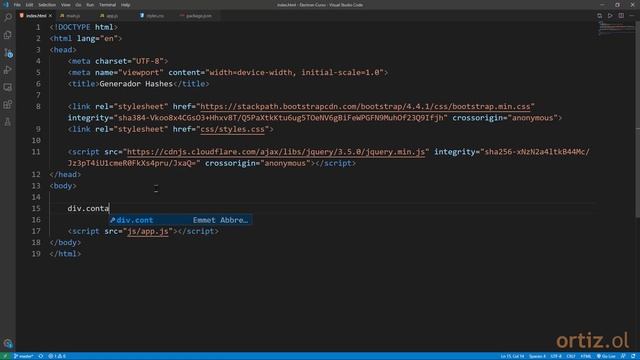Open the Edit menu
Image resolution: width=640 pixels, height=360 pixels.
tap(29, 5)
